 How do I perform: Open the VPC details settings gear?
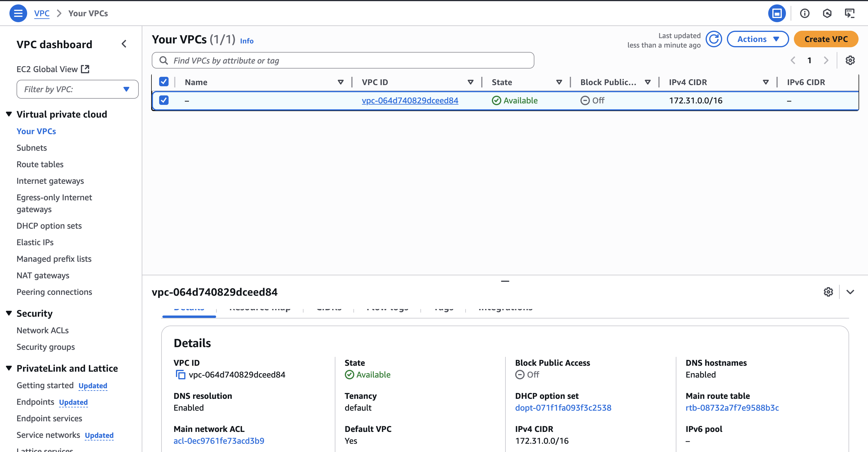828,292
